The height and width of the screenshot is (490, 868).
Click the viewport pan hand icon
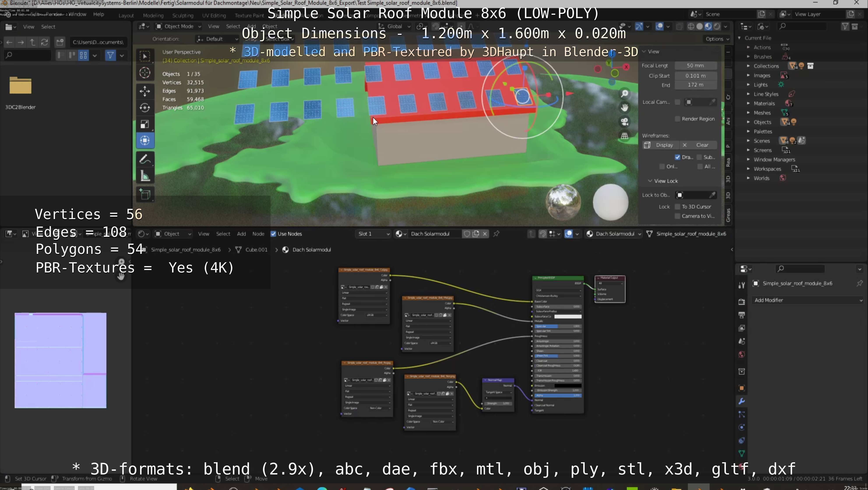click(624, 107)
